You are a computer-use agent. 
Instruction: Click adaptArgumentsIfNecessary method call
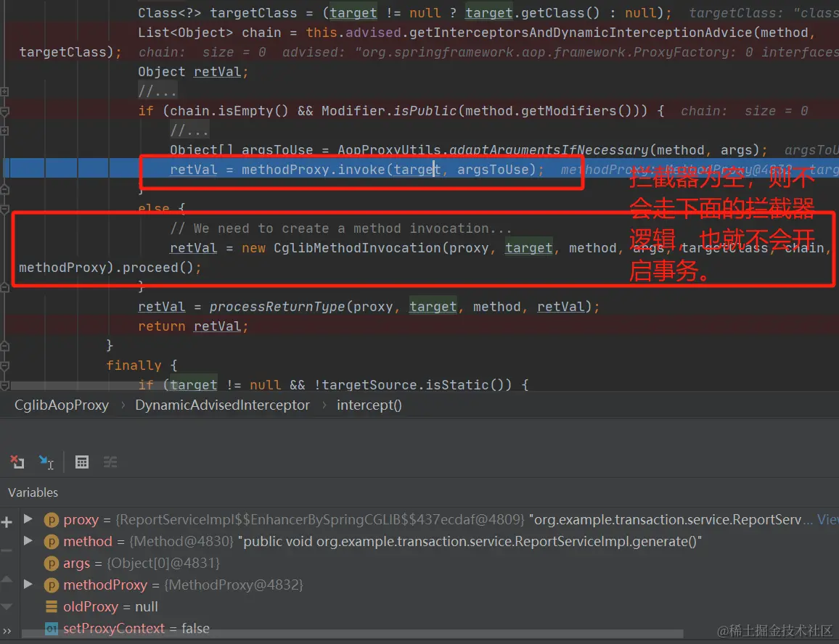coord(549,150)
